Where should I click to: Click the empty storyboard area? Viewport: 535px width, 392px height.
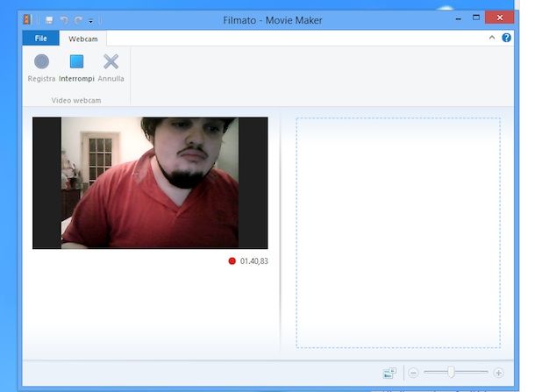pyautogui.click(x=397, y=232)
